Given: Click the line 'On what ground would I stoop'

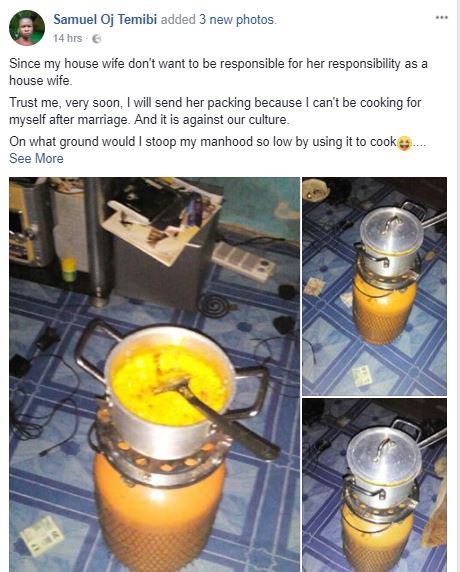Looking at the screenshot, I should tap(203, 142).
